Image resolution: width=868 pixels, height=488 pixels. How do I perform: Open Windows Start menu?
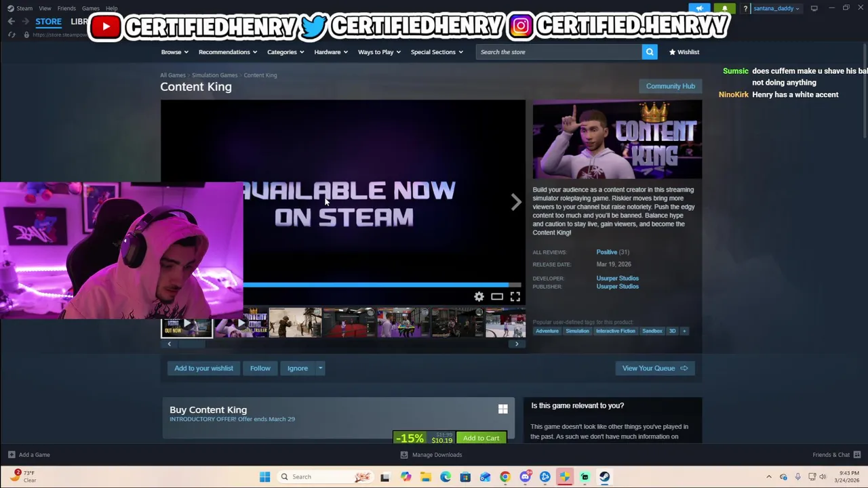[264, 476]
